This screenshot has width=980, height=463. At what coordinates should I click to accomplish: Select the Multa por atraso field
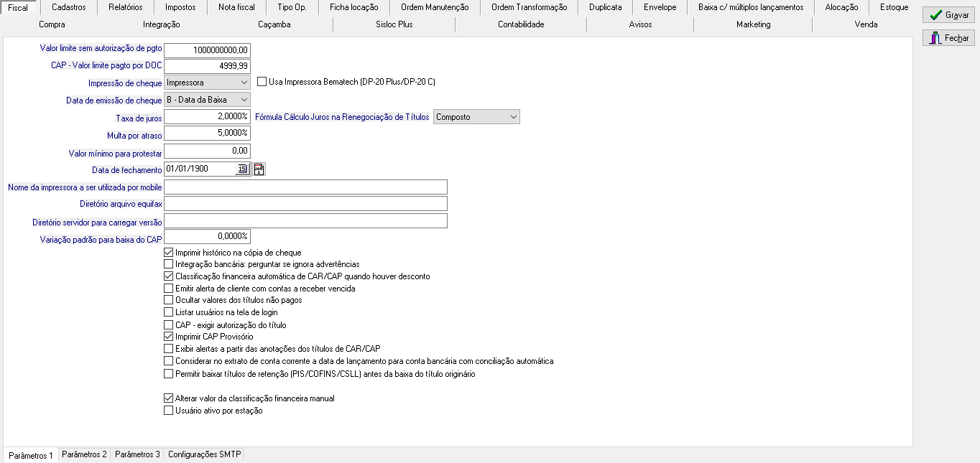pos(207,134)
